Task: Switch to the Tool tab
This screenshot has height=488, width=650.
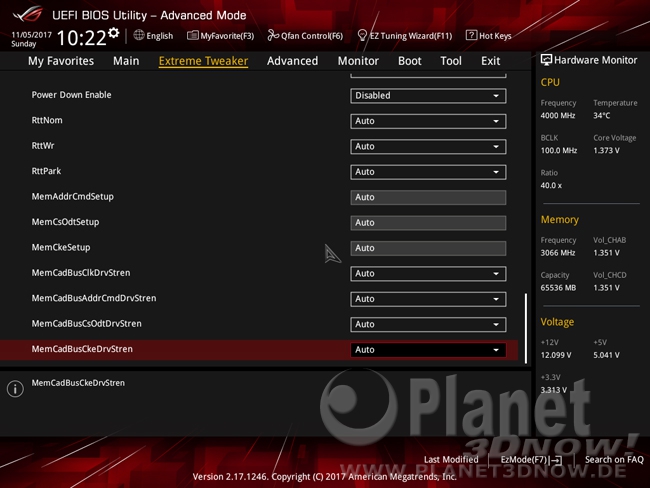Action: (x=451, y=61)
